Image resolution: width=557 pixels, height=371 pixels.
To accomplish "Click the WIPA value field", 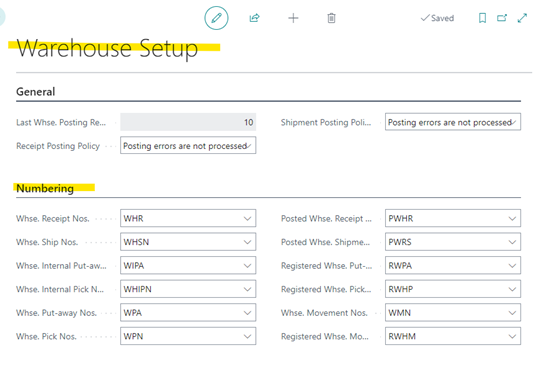I will click(188, 265).
